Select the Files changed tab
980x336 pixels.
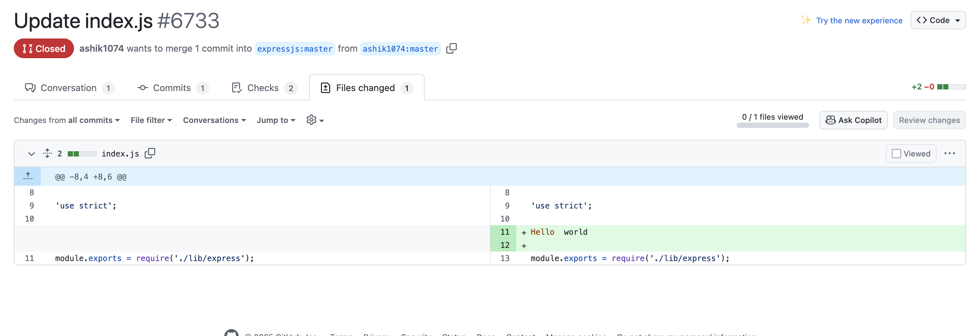click(367, 88)
